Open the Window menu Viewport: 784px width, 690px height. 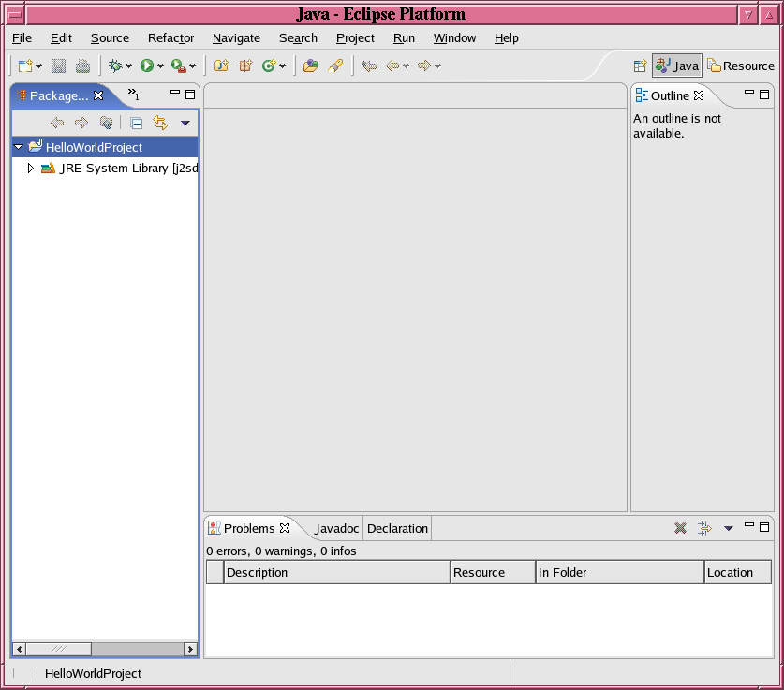pyautogui.click(x=454, y=38)
